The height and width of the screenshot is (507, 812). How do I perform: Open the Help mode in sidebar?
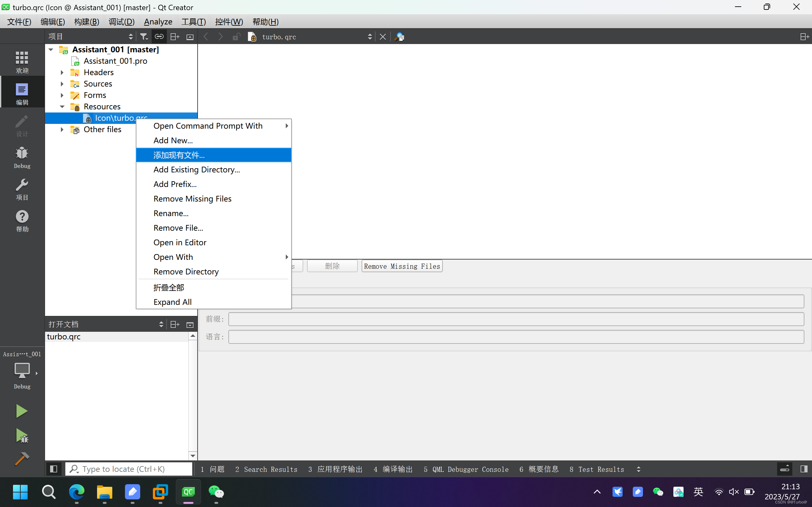[22, 220]
